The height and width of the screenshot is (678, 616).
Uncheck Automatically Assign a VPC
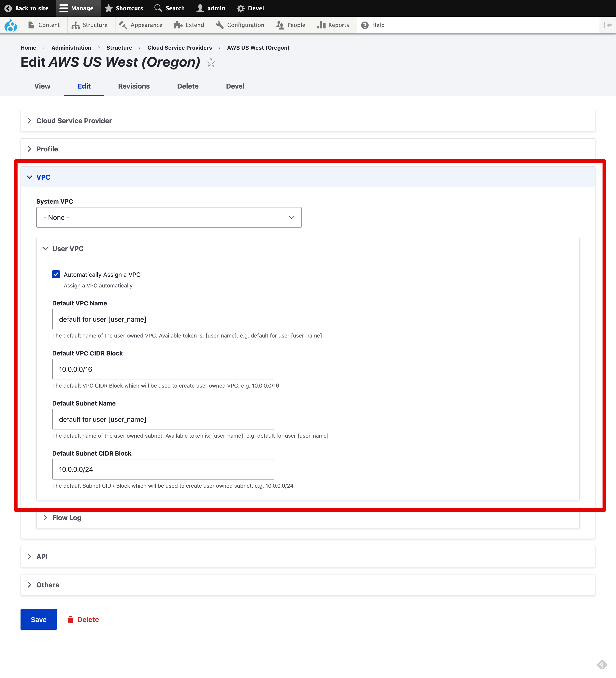[x=56, y=274]
